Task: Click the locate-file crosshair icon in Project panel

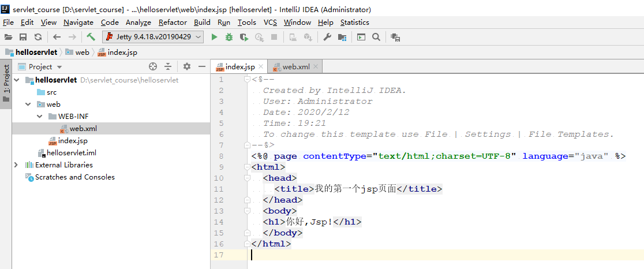Action: [153, 66]
